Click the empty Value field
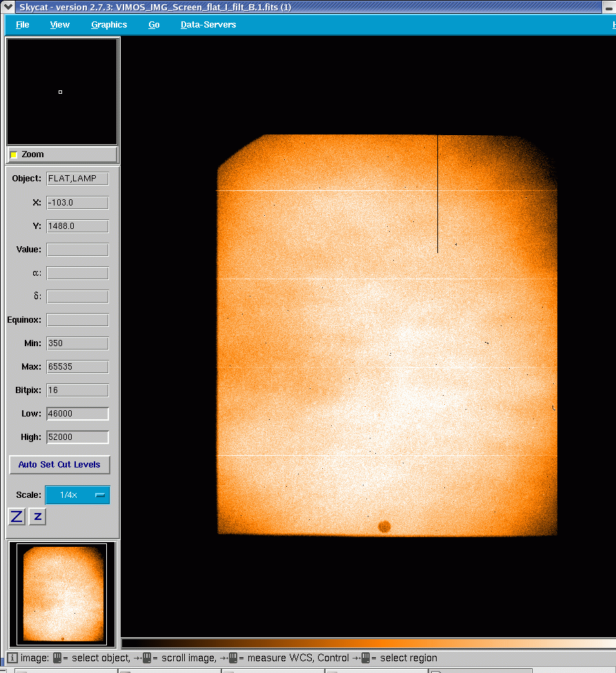Viewport: 616px width, 673px height. [x=77, y=250]
